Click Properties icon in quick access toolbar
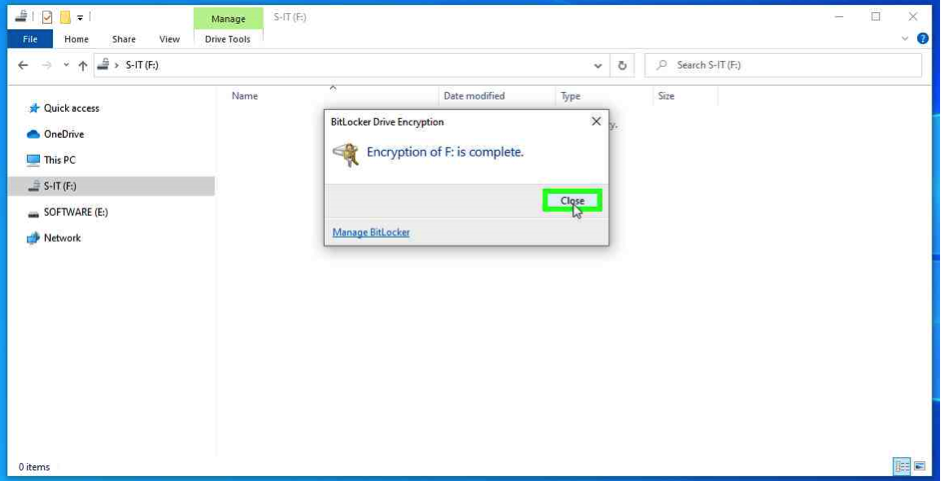Viewport: 941px width, 482px height. [47, 17]
